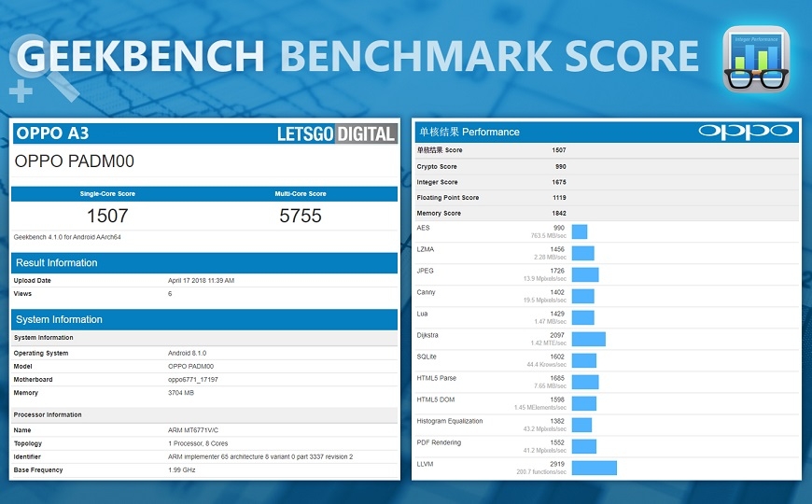Click the Single-Core Score label
812x504 pixels.
tap(107, 194)
